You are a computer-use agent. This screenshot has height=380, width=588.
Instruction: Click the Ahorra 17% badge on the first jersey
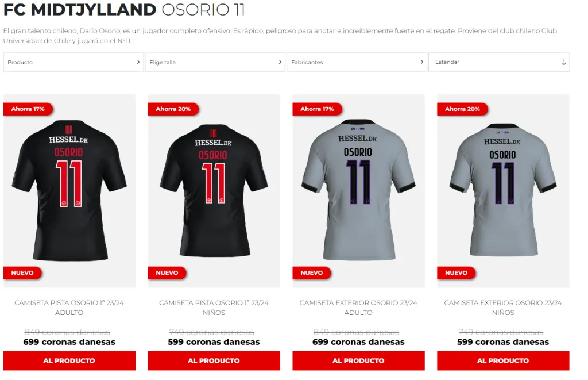[28, 109]
